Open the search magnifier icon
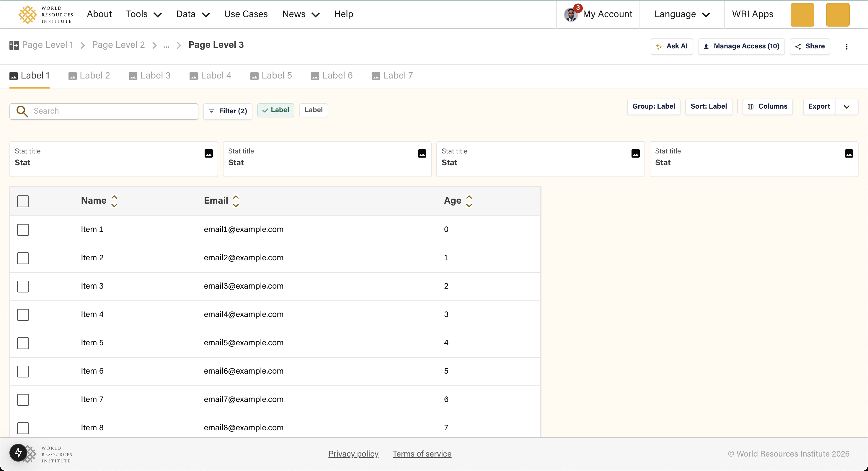868x471 pixels. coord(22,111)
